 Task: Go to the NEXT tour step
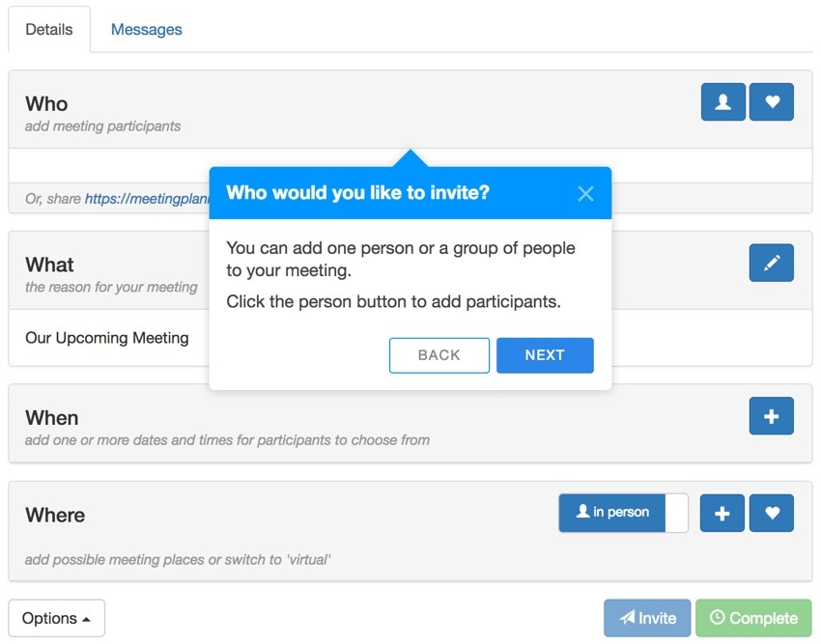point(545,355)
